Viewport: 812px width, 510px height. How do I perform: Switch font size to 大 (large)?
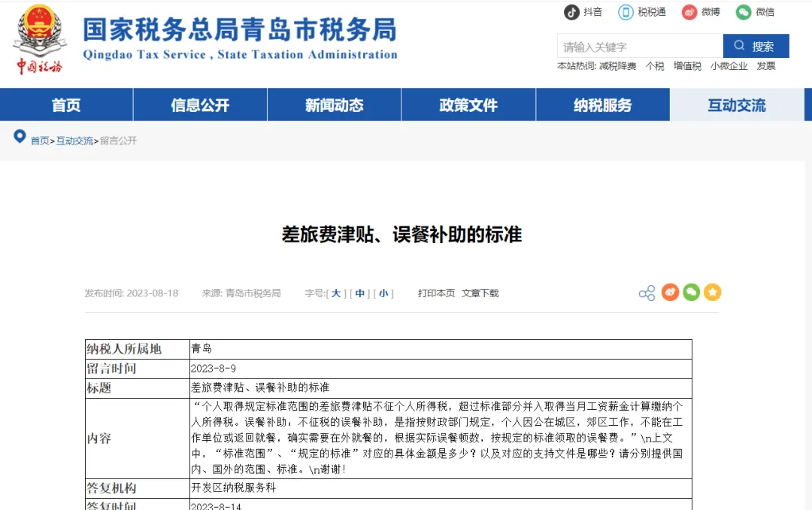(x=336, y=293)
